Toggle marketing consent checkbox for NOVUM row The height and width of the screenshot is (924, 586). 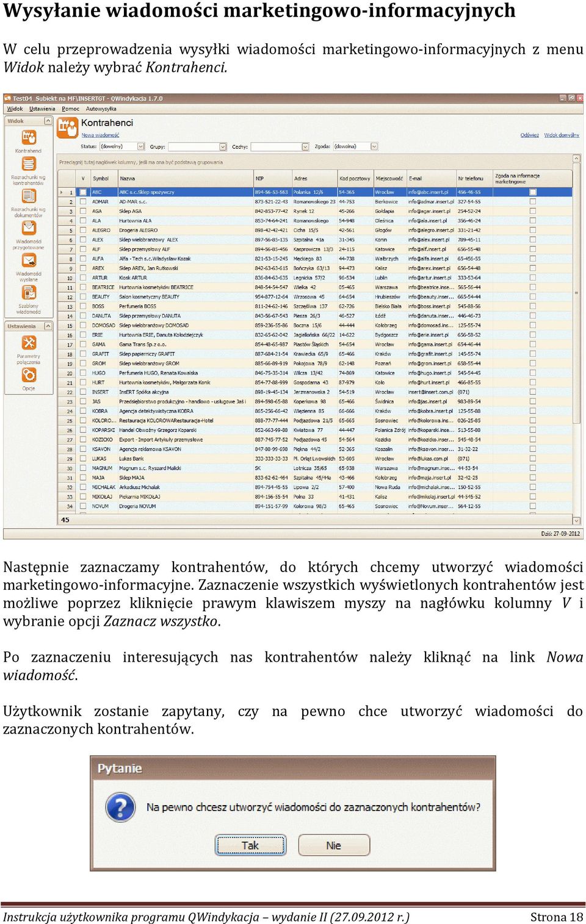pos(533,506)
